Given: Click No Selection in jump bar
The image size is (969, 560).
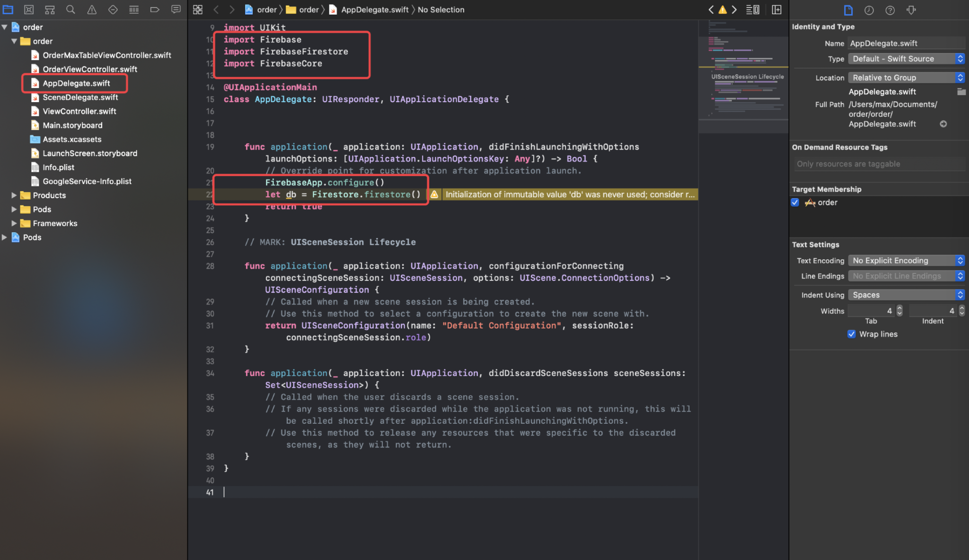Looking at the screenshot, I should [x=441, y=9].
